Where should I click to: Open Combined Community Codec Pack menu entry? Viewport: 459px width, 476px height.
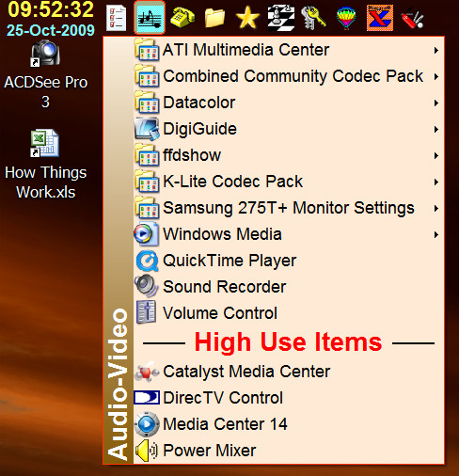coord(289,76)
